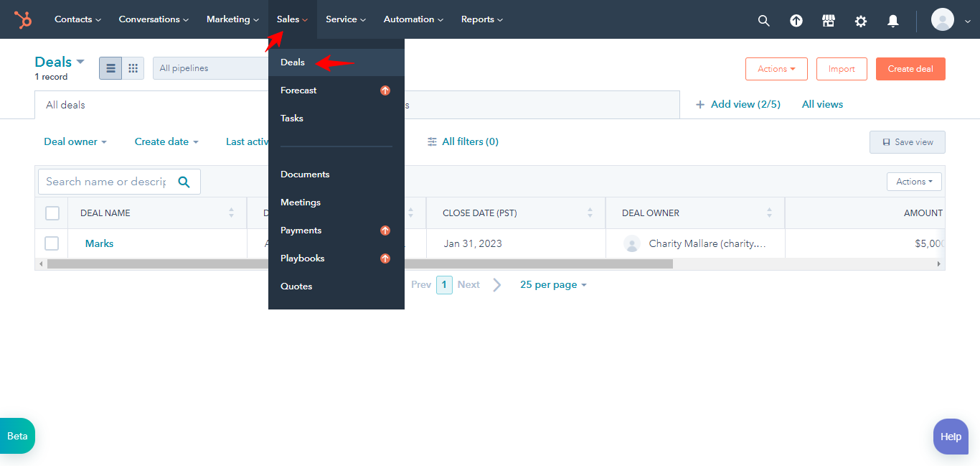Click Add view (2/5) link
The height and width of the screenshot is (466, 980).
(738, 105)
